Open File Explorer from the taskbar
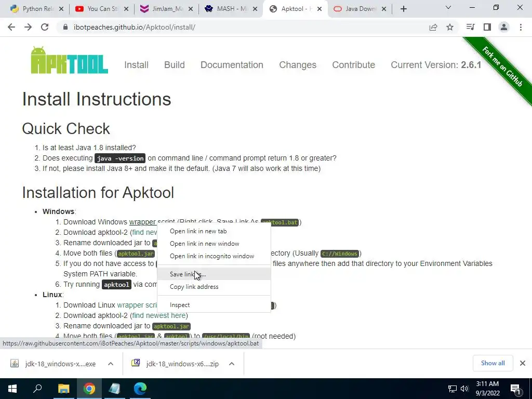Screen dimensions: 532x399 tap(63, 389)
